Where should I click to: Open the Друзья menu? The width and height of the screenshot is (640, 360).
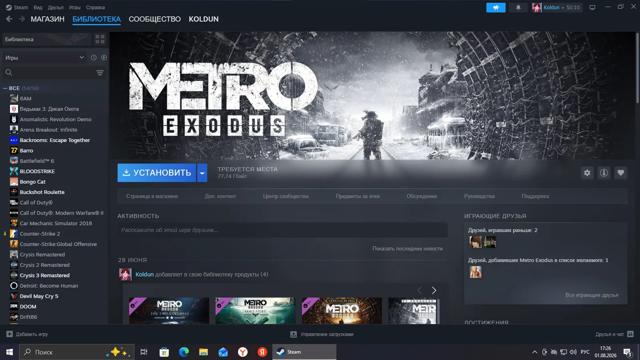click(56, 7)
